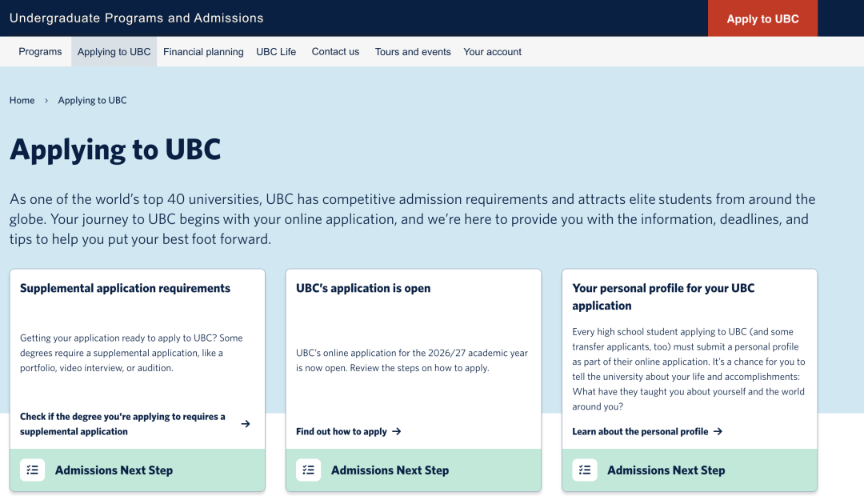Open the Contact us page

[335, 52]
